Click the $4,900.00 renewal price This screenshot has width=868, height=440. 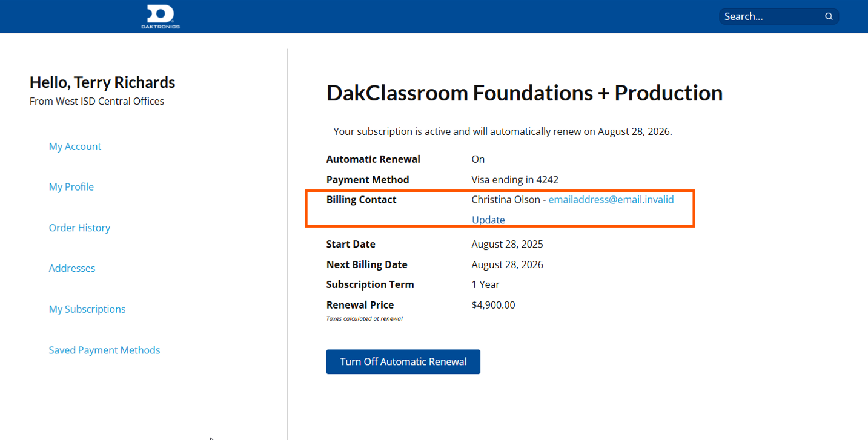(493, 305)
